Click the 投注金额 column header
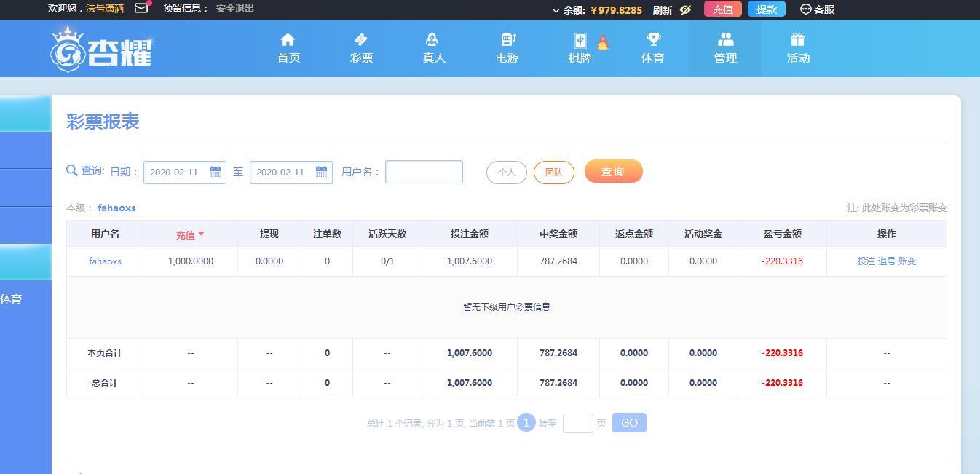This screenshot has height=474, width=980. pos(470,234)
